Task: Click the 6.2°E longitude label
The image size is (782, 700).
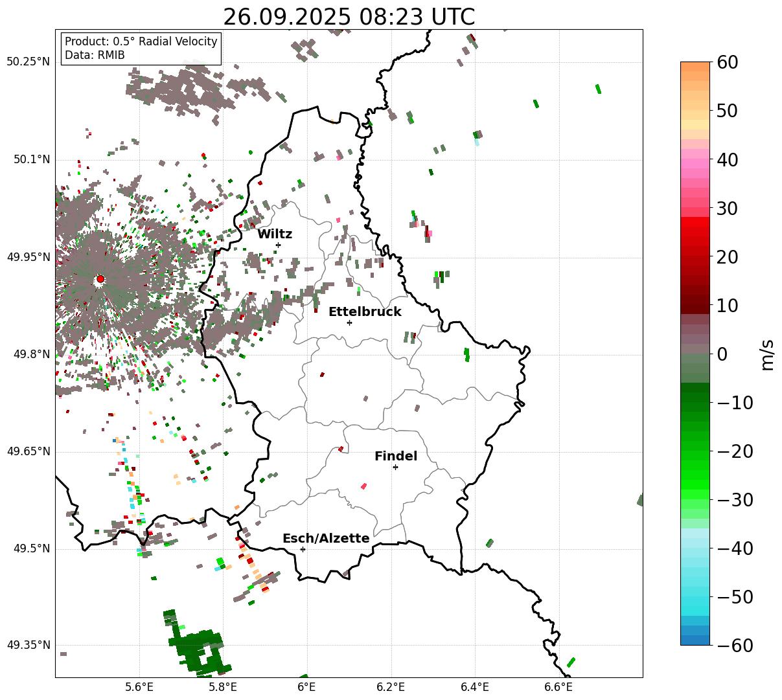Action: click(x=391, y=687)
